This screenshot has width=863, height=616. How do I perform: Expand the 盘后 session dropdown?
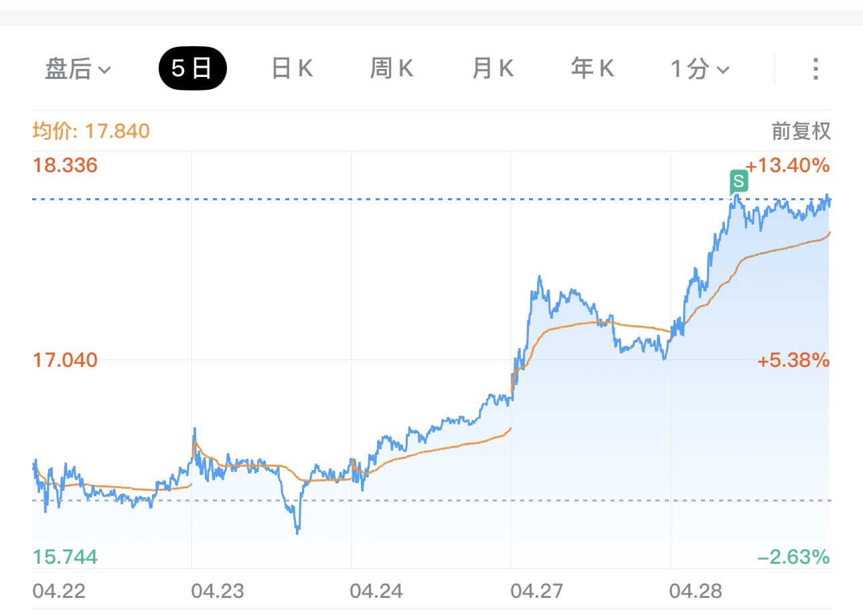[x=78, y=69]
